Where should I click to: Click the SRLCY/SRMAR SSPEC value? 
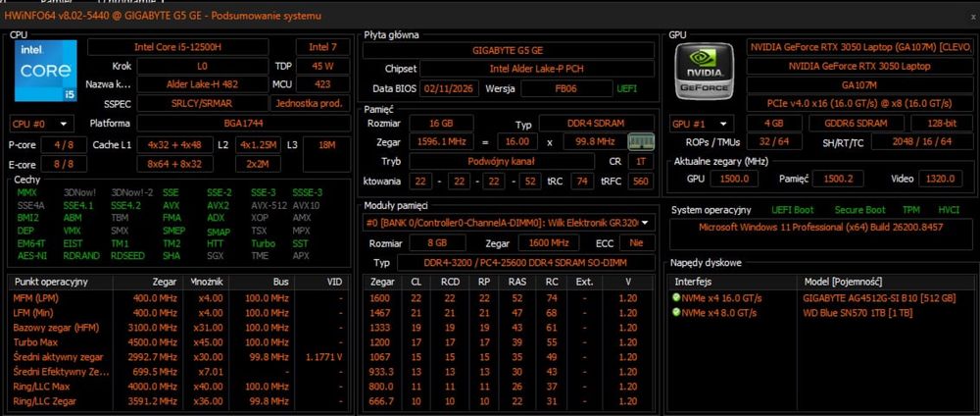pyautogui.click(x=203, y=103)
